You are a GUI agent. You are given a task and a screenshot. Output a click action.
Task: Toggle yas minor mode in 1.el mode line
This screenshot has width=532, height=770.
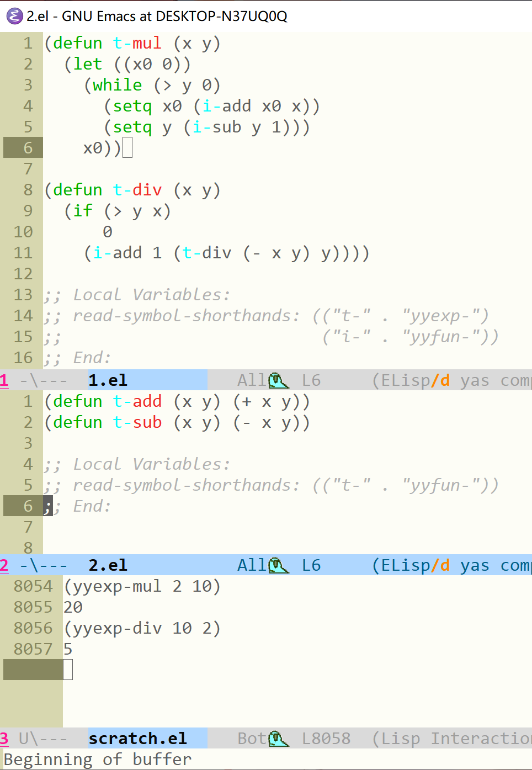(x=475, y=380)
